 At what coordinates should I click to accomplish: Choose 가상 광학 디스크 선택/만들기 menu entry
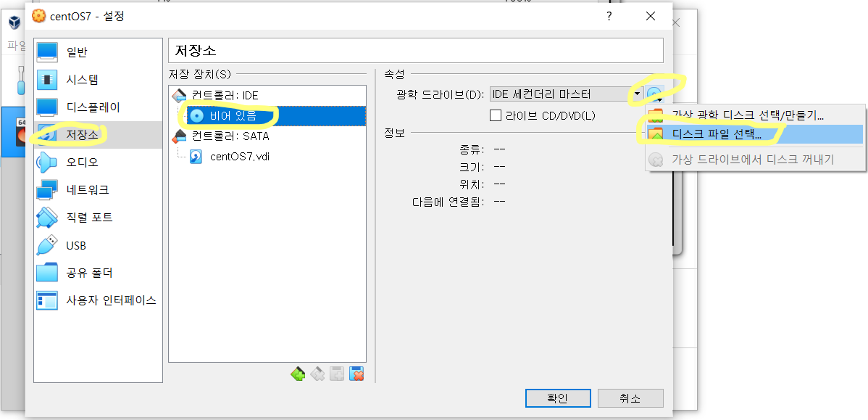(x=755, y=115)
